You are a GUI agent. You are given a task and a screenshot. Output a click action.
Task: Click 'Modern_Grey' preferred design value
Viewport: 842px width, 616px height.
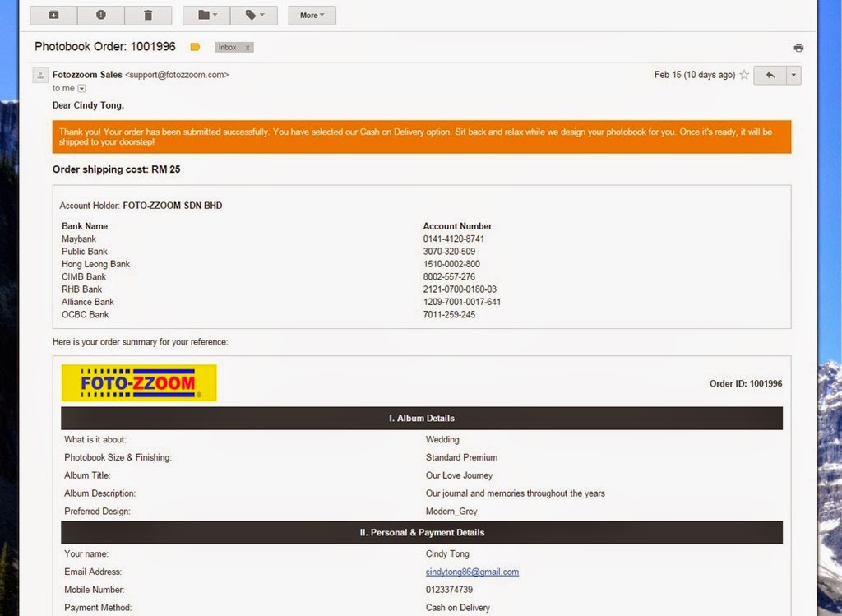[x=451, y=512]
